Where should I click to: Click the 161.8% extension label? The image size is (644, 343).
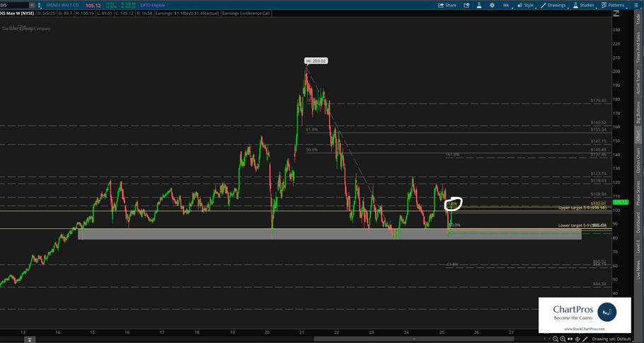click(452, 155)
